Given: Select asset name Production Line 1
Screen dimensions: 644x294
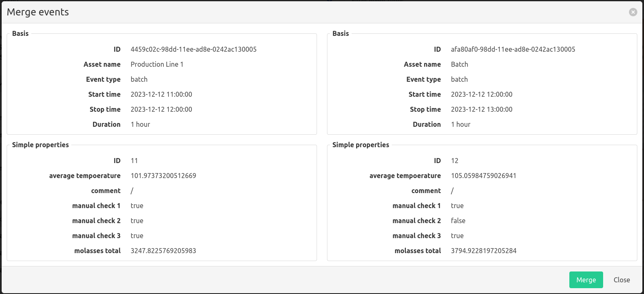Looking at the screenshot, I should 157,64.
